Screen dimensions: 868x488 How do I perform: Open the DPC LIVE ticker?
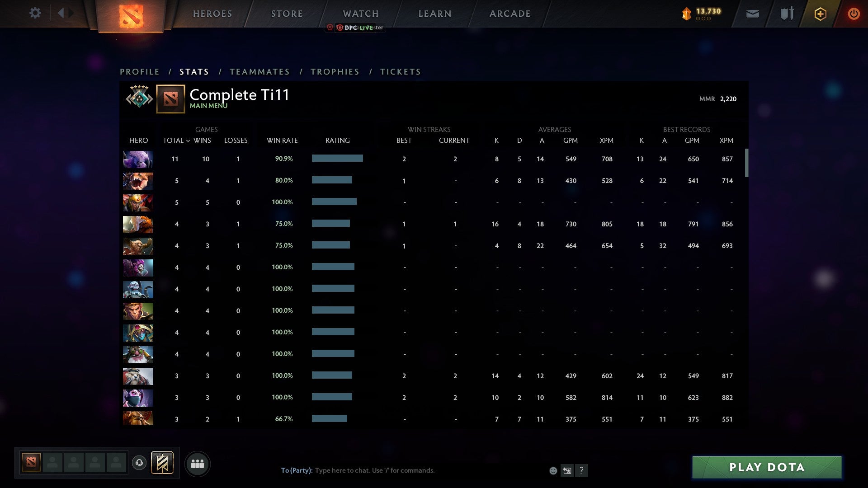coord(354,28)
